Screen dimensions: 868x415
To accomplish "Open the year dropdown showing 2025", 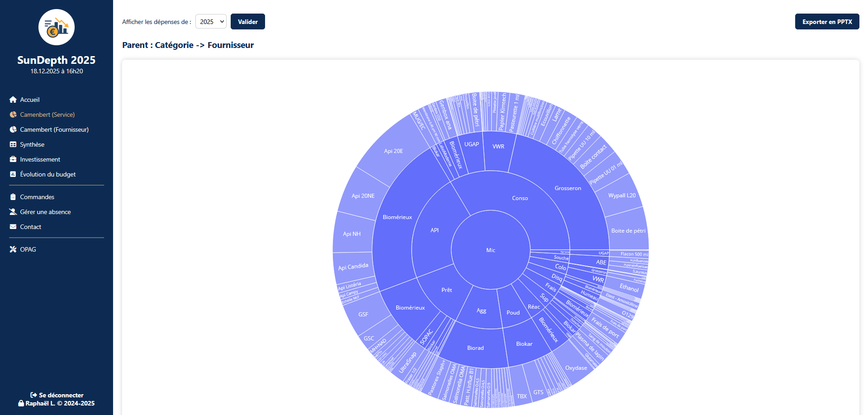I will click(211, 22).
